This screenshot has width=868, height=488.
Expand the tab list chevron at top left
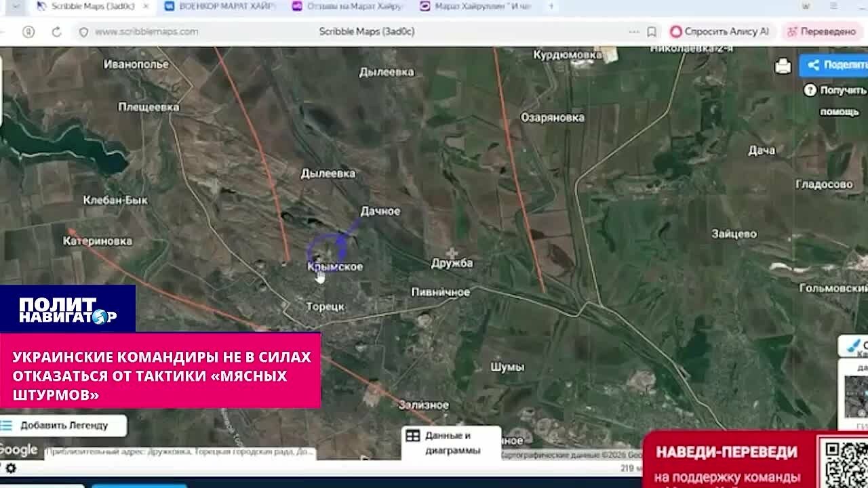pyautogui.click(x=15, y=6)
